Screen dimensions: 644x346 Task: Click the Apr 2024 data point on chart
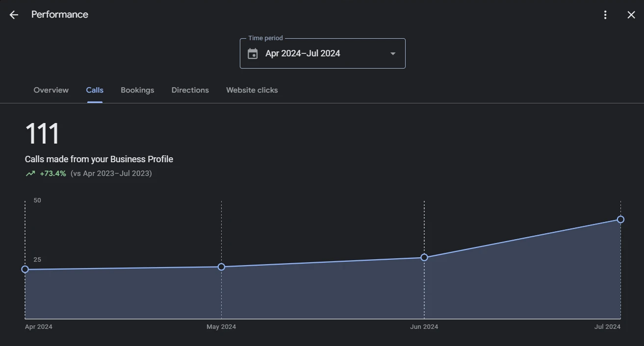[x=25, y=269]
